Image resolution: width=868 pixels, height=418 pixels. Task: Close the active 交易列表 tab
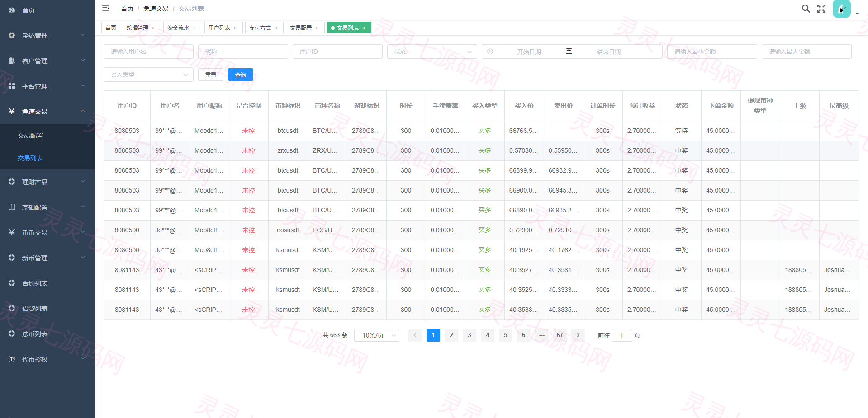(x=364, y=28)
